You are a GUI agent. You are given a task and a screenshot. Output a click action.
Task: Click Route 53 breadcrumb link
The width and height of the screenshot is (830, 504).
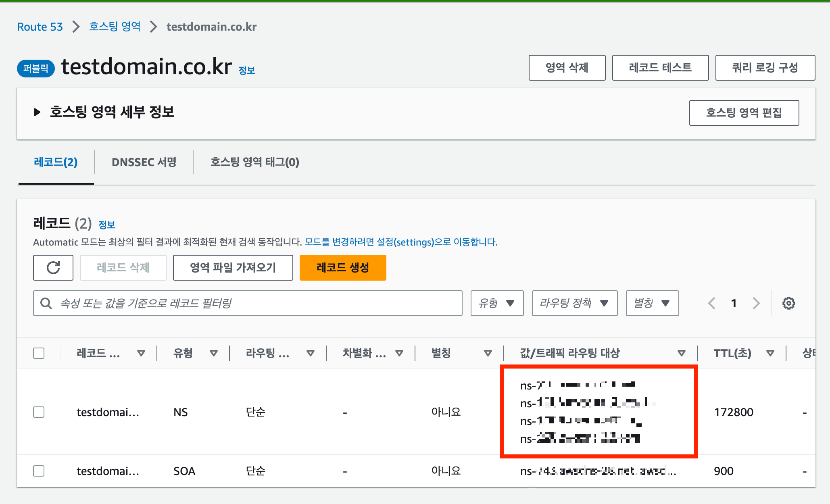point(40,27)
